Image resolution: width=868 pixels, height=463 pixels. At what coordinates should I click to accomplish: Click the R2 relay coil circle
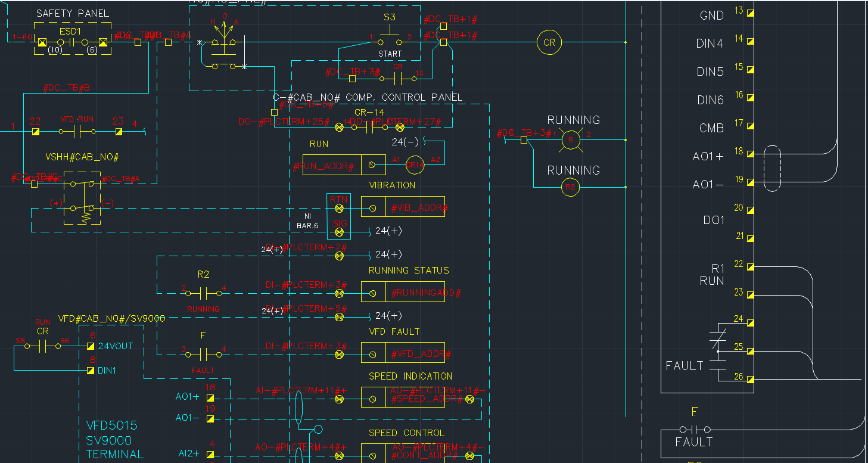click(x=570, y=187)
